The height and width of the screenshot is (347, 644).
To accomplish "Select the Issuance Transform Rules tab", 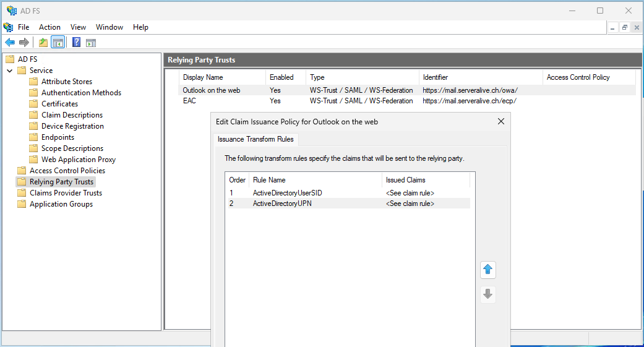I will point(255,139).
